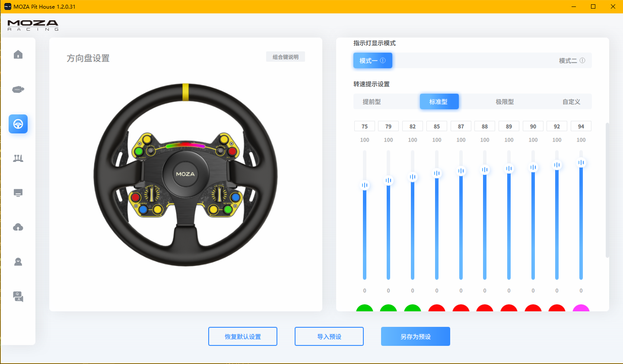Select the 模式一 indicator display mode

pyautogui.click(x=373, y=60)
